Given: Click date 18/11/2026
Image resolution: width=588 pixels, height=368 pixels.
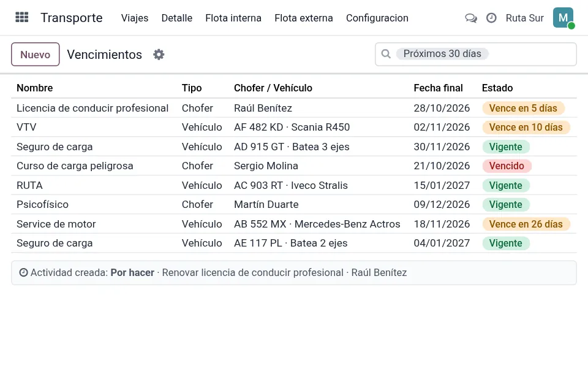Looking at the screenshot, I should [x=442, y=224].
